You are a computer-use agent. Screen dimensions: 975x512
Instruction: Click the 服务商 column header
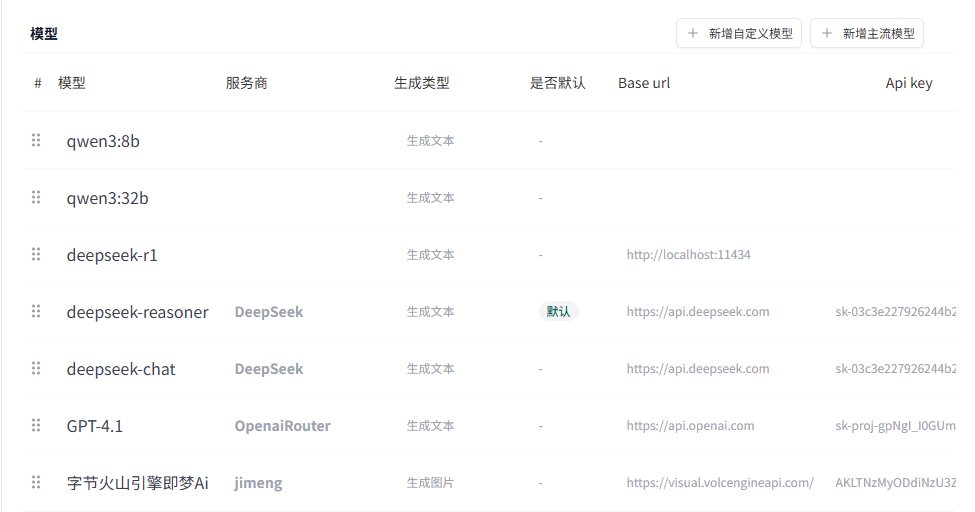click(x=246, y=83)
